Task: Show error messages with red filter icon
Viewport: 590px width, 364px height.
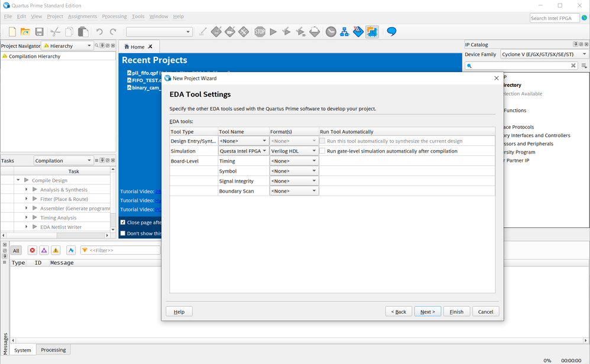Action: pyautogui.click(x=33, y=251)
